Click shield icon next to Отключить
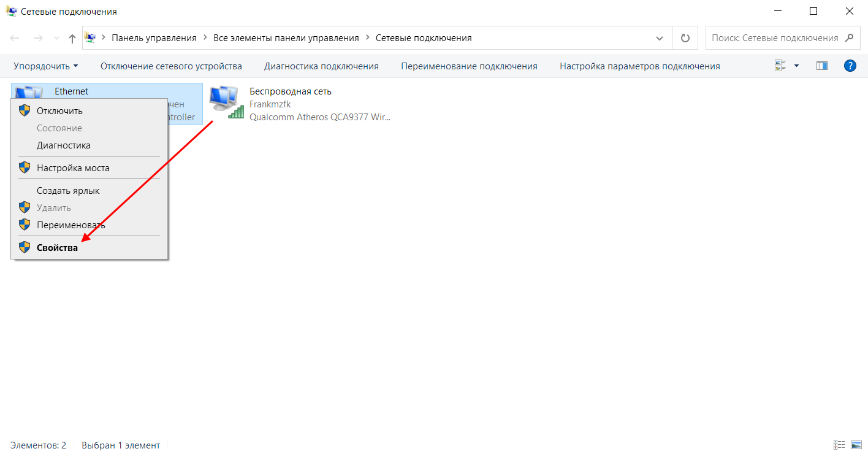The width and height of the screenshot is (868, 454). tap(25, 111)
